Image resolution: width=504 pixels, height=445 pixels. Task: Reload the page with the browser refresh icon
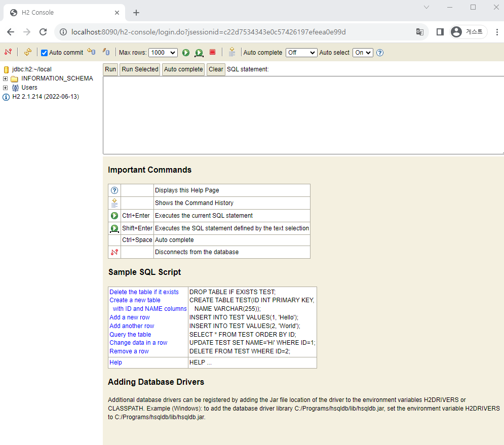pos(43,32)
